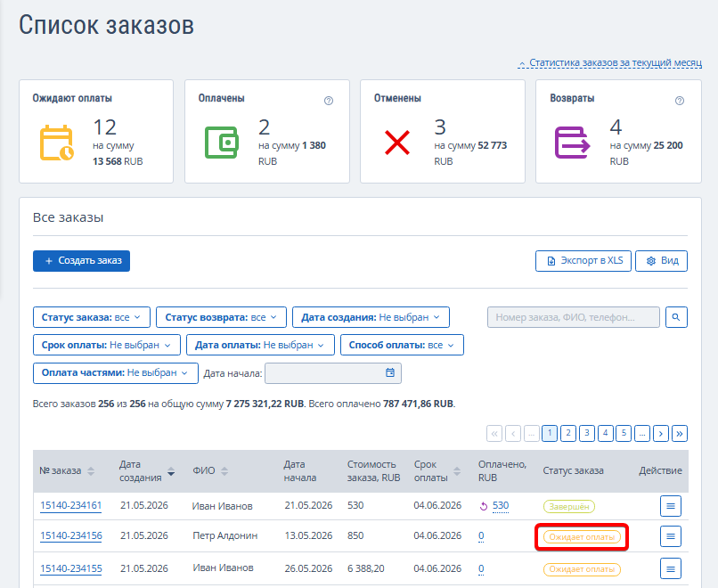Sort by ФИО column arrows
Image resolution: width=718 pixels, height=588 pixels.
pyautogui.click(x=224, y=471)
